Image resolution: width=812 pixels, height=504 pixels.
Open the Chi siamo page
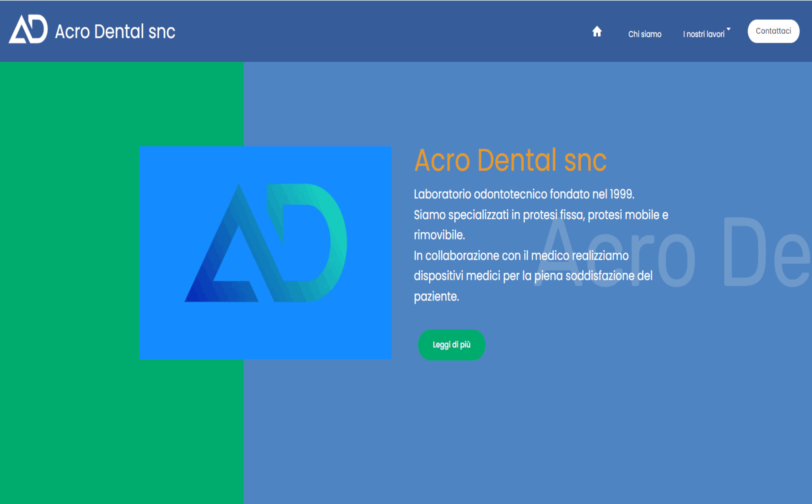[645, 34]
